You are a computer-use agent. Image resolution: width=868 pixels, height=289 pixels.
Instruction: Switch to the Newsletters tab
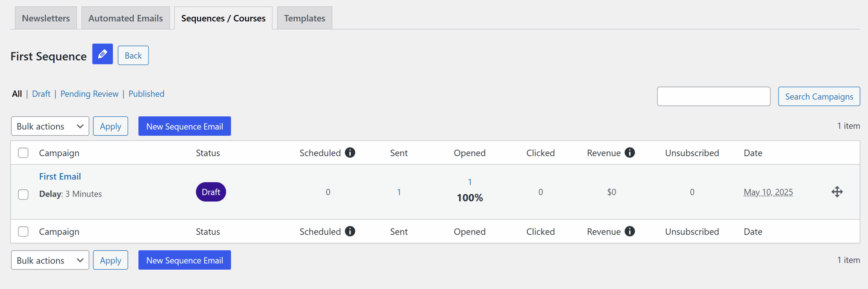tap(45, 18)
